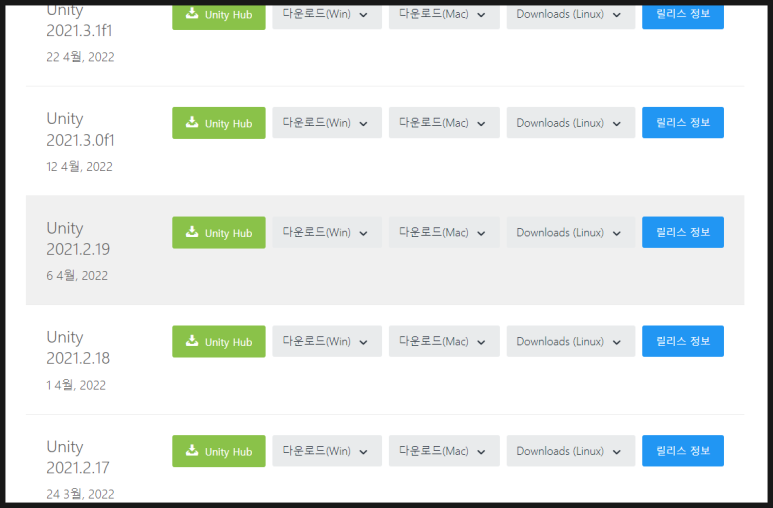Select the Unity 2021.3.1f1 version title
The image size is (773, 508).
(79, 22)
